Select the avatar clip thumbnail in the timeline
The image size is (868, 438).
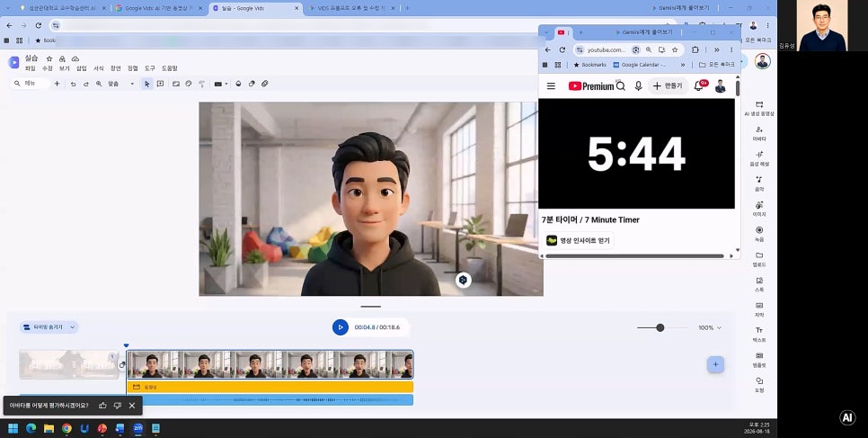tap(270, 364)
